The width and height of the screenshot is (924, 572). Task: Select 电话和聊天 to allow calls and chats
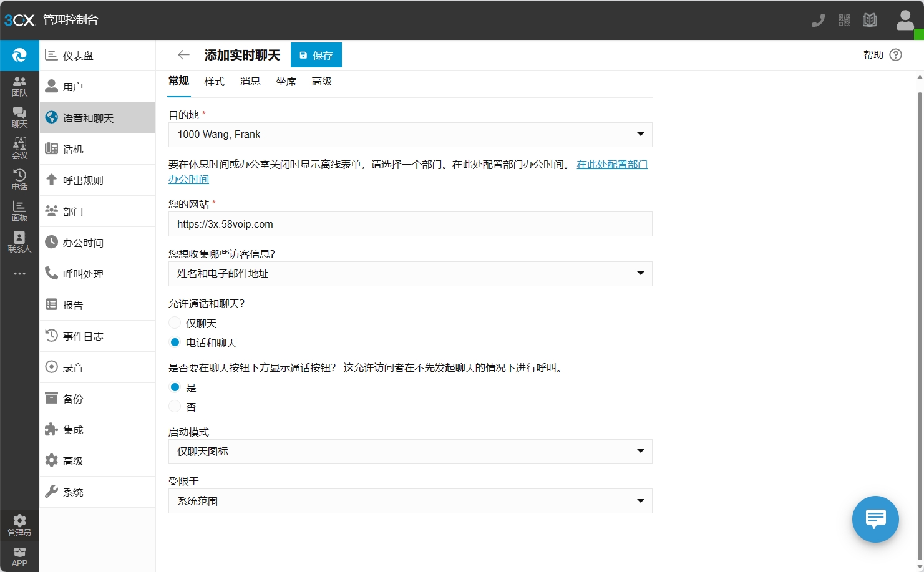[175, 342]
